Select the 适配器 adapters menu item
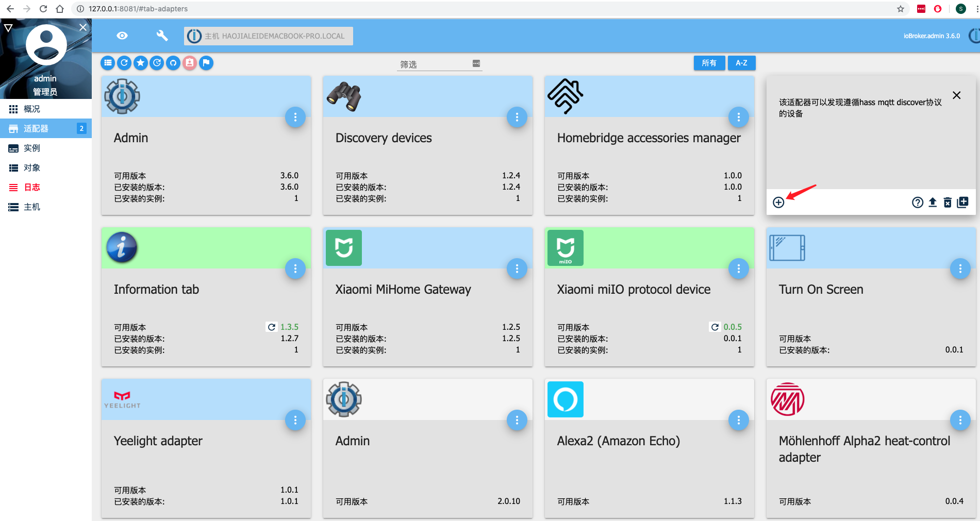 tap(46, 128)
